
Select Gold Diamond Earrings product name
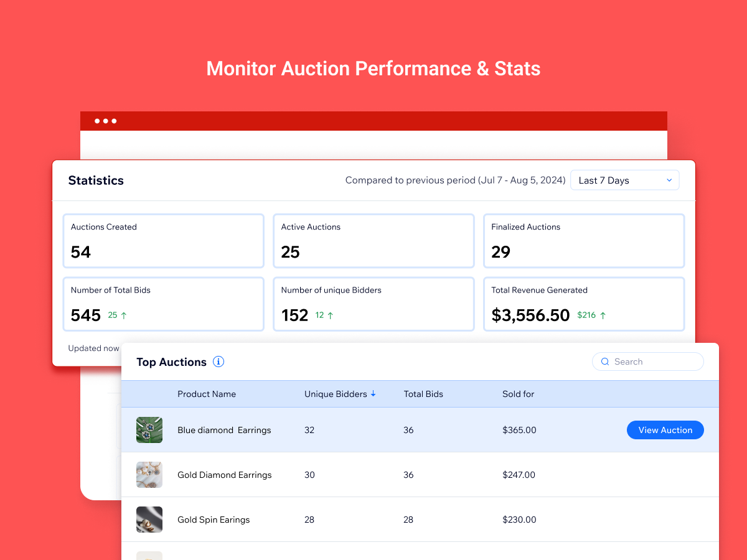(x=225, y=475)
